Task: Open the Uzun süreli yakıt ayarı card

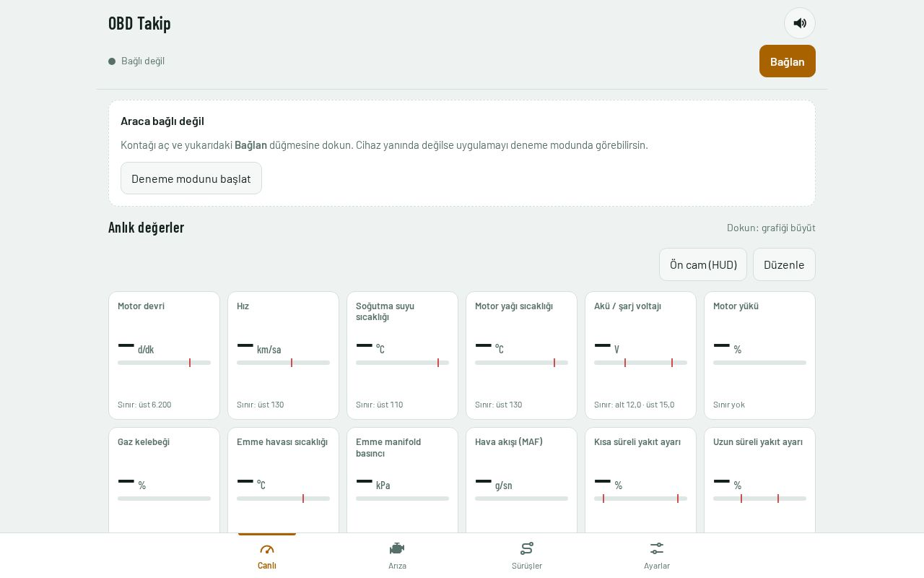Action: click(x=759, y=480)
